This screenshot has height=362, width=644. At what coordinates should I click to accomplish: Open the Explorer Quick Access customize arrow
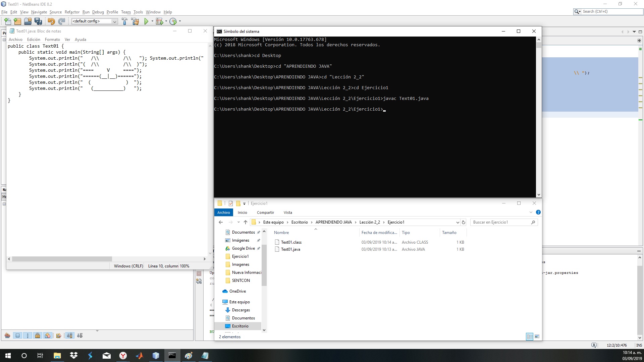pos(245,203)
